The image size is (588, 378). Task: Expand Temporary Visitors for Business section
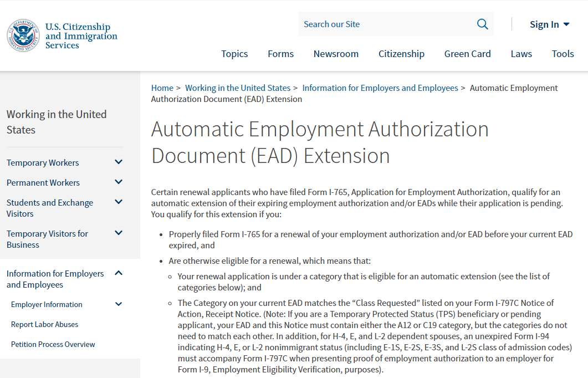pyautogui.click(x=119, y=233)
